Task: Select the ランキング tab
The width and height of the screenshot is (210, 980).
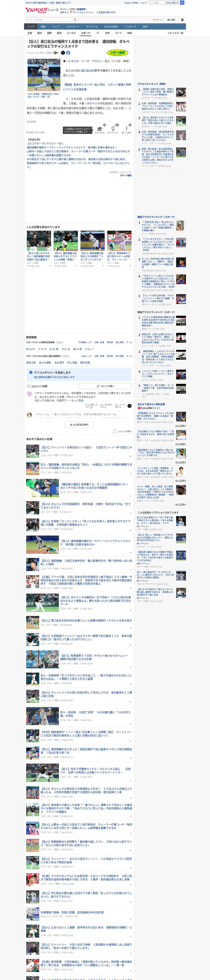Action: click(130, 27)
